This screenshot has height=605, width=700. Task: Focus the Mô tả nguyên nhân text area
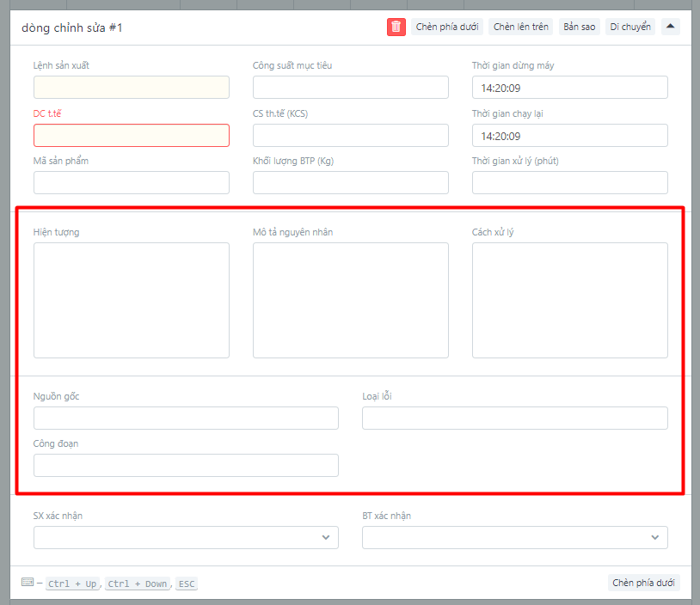tap(351, 300)
